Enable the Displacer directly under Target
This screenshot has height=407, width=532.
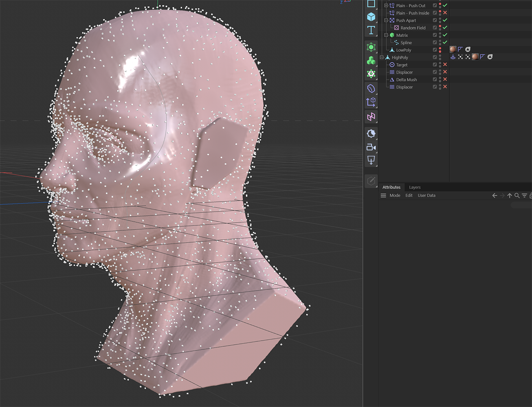(445, 72)
